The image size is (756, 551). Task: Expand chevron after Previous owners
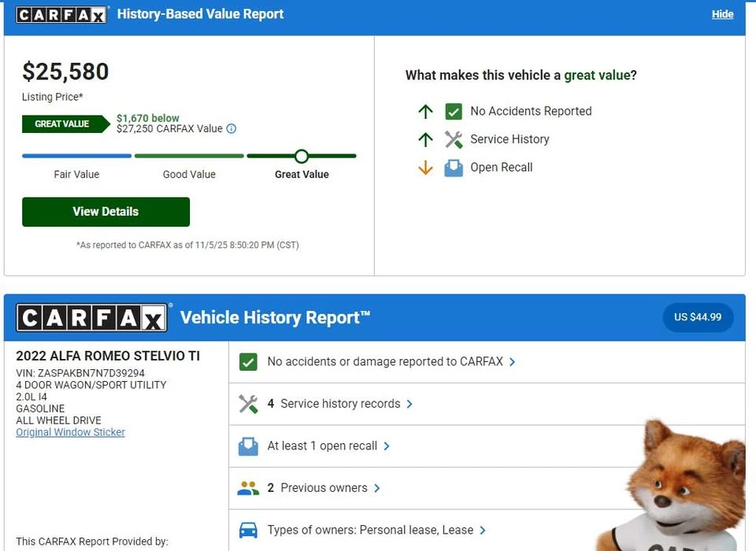pyautogui.click(x=376, y=488)
